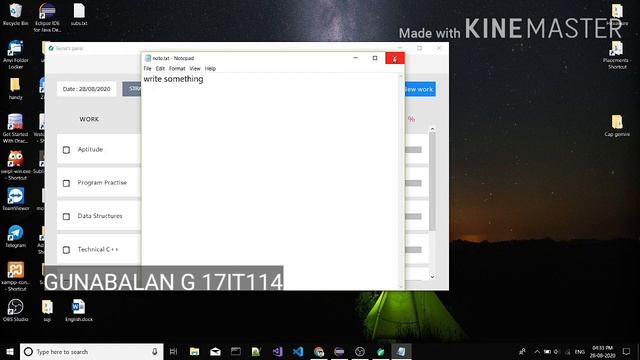This screenshot has width=640, height=360.
Task: Open English.docx Word document
Action: click(x=79, y=310)
